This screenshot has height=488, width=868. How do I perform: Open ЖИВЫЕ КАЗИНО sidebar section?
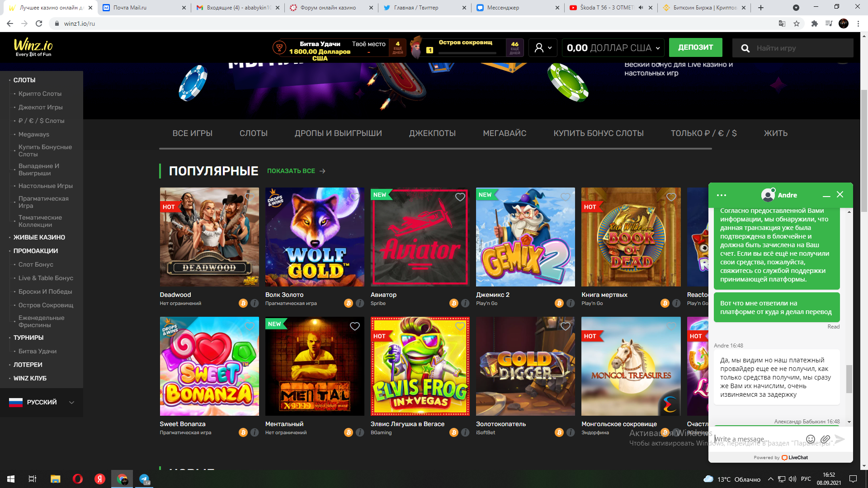(x=39, y=237)
